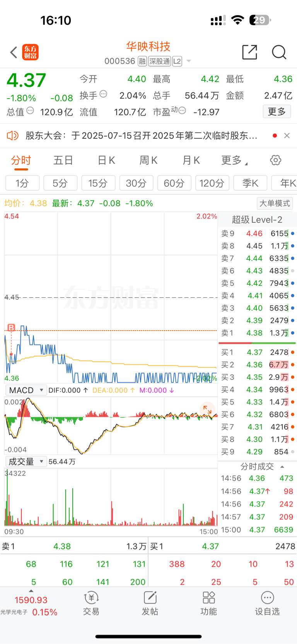Screen dimensions: 297x644
Task: Tap the battery indicator in status bar
Action: coord(260,20)
